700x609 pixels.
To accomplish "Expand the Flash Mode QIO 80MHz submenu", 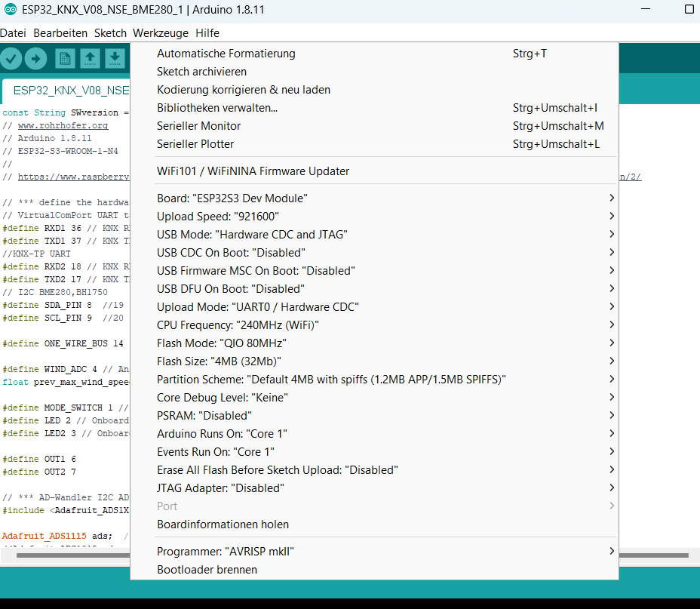I will (x=374, y=343).
